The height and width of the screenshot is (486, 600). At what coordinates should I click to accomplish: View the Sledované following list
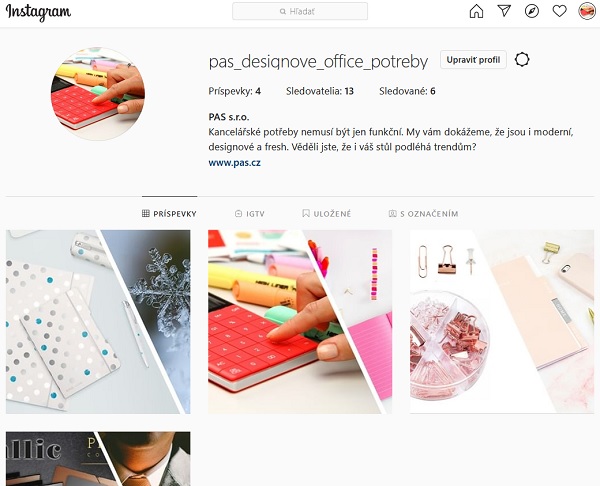point(407,91)
